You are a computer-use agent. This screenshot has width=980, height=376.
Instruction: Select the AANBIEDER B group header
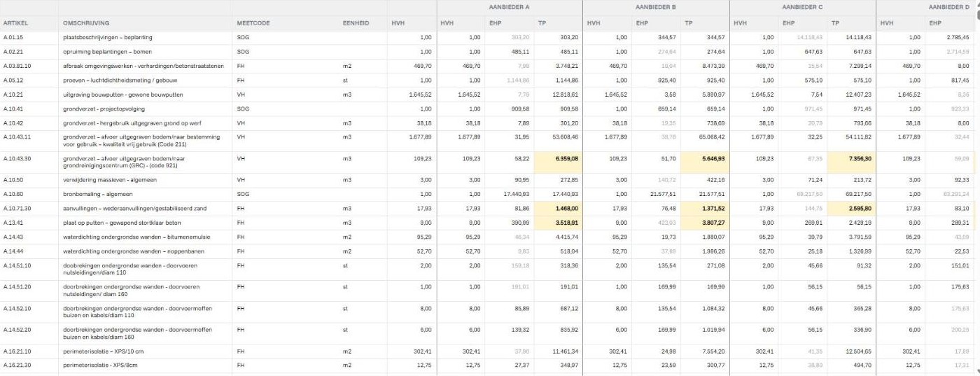pyautogui.click(x=655, y=7)
